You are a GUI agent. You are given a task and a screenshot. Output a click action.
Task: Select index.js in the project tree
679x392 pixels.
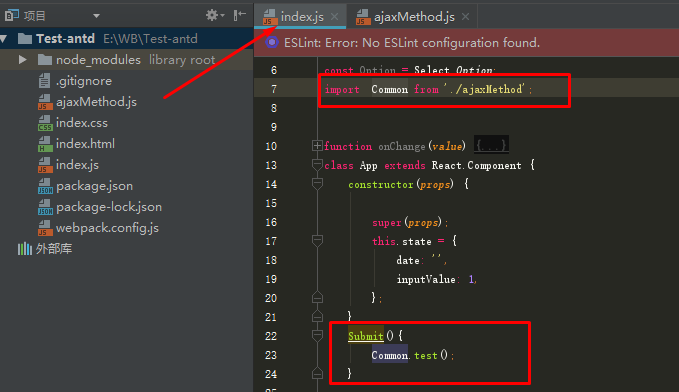click(77, 165)
